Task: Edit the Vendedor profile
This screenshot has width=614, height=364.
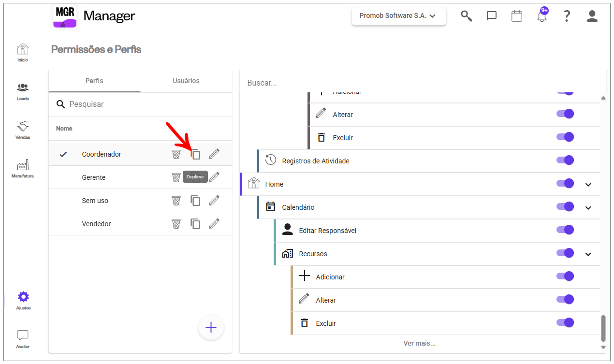Action: [x=214, y=224]
